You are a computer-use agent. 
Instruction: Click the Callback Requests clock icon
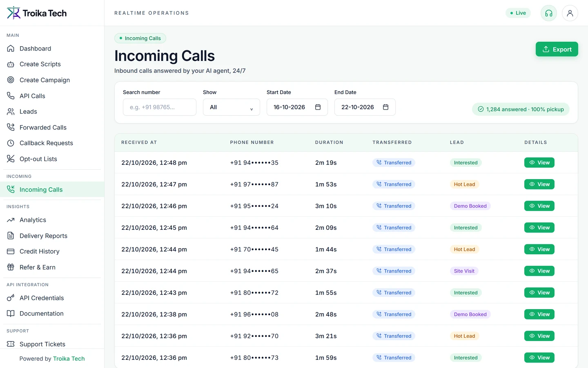pos(11,143)
